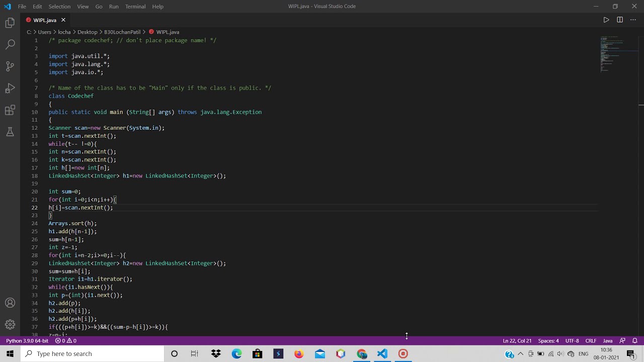This screenshot has height=362, width=644.
Task: Expand the Users breadcrumb segment
Action: click(44, 32)
